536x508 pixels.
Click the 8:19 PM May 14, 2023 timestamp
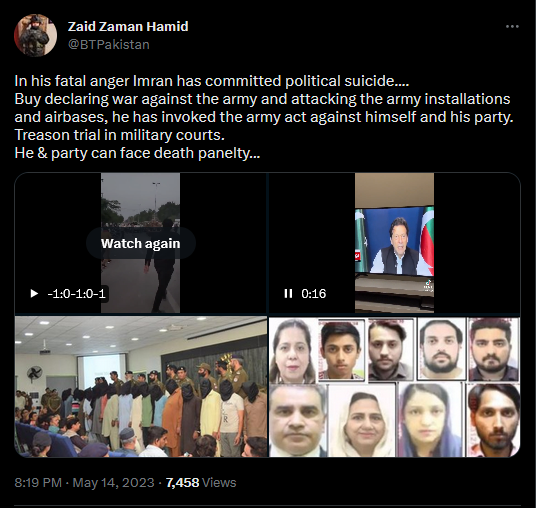pyautogui.click(x=84, y=483)
